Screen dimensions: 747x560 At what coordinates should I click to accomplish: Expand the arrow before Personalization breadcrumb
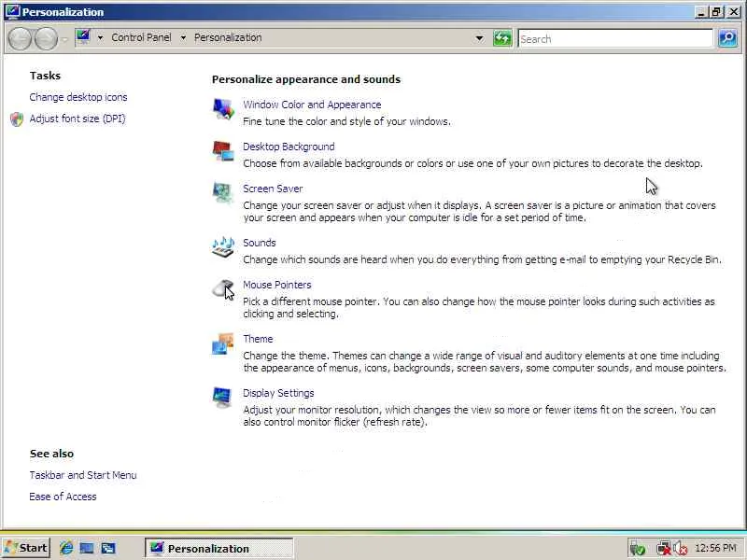pyautogui.click(x=183, y=37)
